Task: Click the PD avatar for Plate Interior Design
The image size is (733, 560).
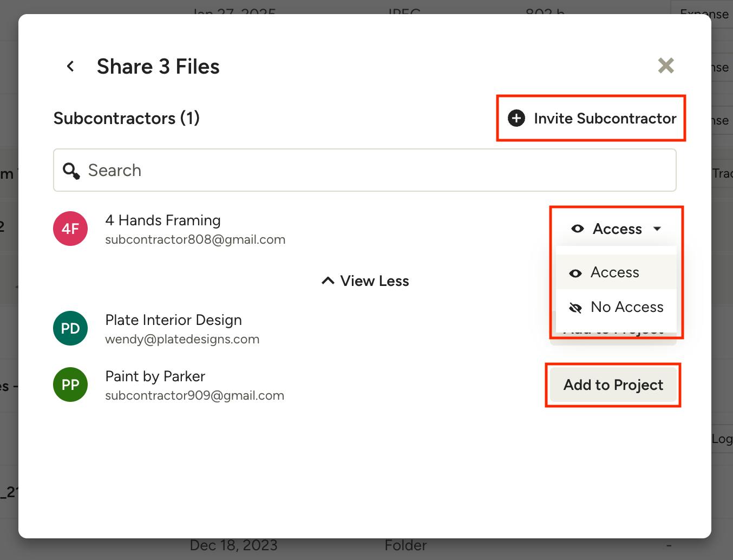Action: pos(70,328)
